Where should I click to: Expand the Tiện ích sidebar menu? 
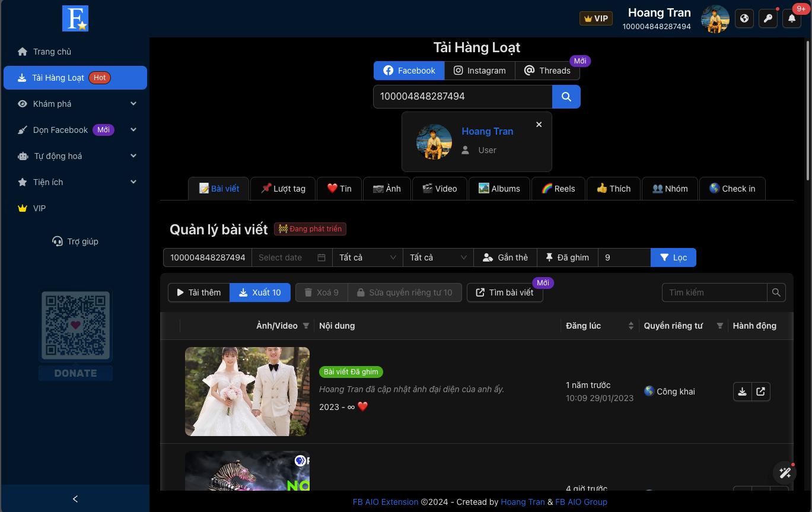pos(75,182)
